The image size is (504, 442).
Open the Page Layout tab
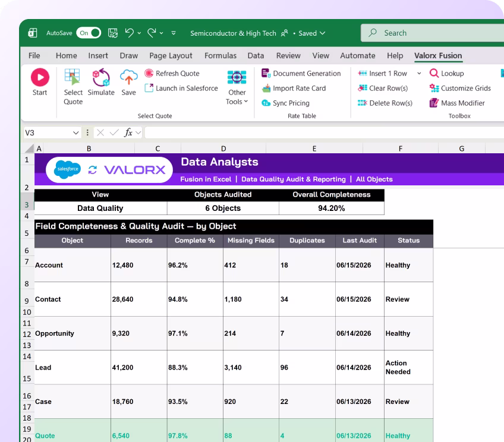click(x=171, y=56)
